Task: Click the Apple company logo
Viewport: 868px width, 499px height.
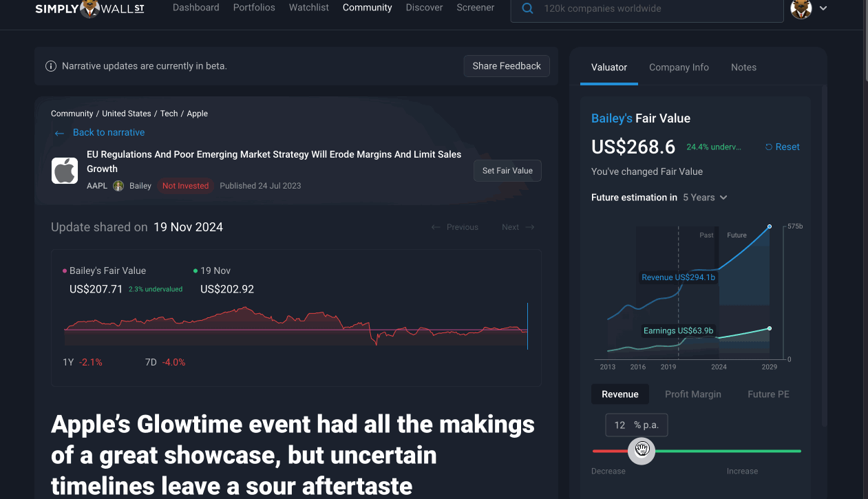Action: [x=65, y=171]
